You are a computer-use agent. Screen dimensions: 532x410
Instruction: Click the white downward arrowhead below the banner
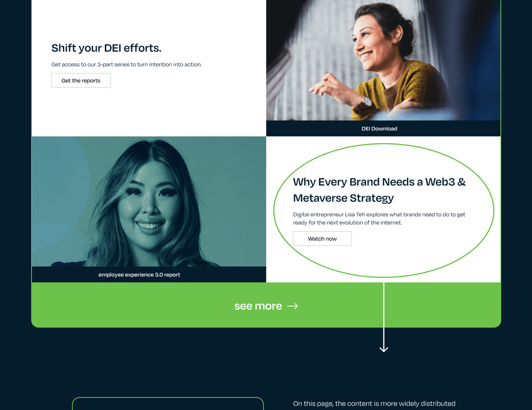click(x=384, y=348)
